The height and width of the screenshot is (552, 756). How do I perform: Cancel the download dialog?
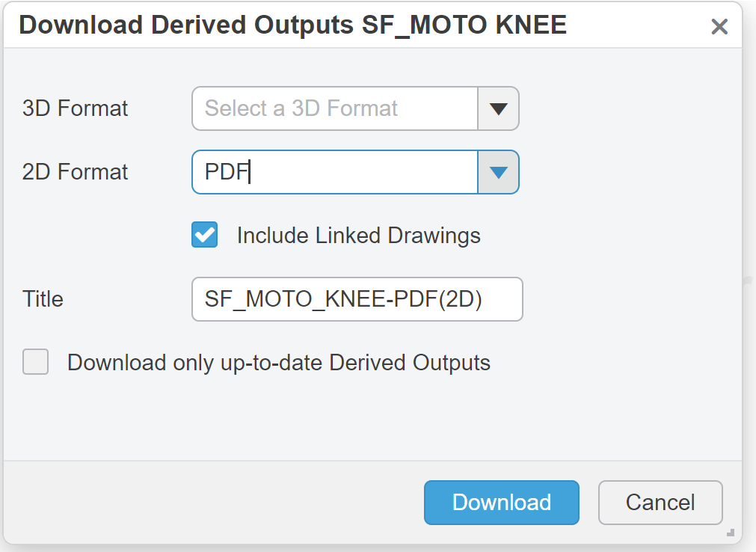pos(660,503)
